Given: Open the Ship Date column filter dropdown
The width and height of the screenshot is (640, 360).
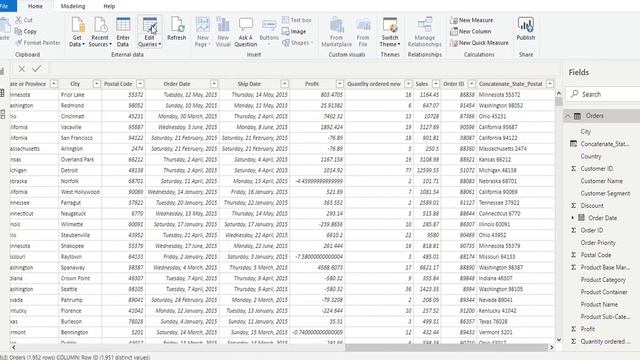Looking at the screenshot, I should (x=284, y=84).
